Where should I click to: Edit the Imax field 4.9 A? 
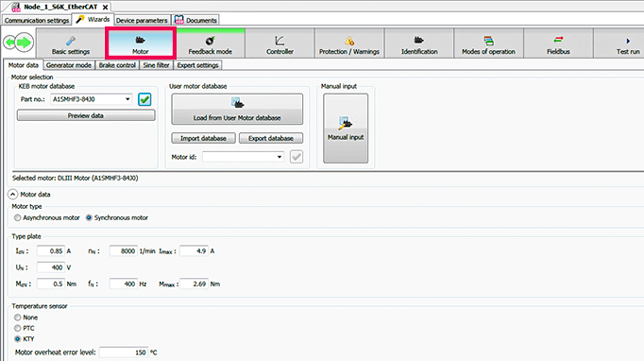(194, 250)
